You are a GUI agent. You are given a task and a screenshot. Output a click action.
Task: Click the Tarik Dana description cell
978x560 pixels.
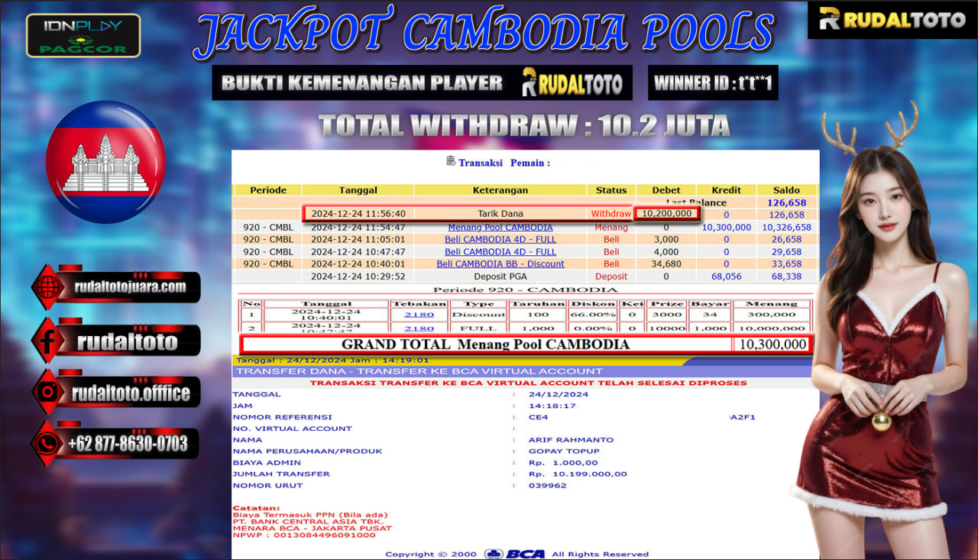[x=500, y=214]
